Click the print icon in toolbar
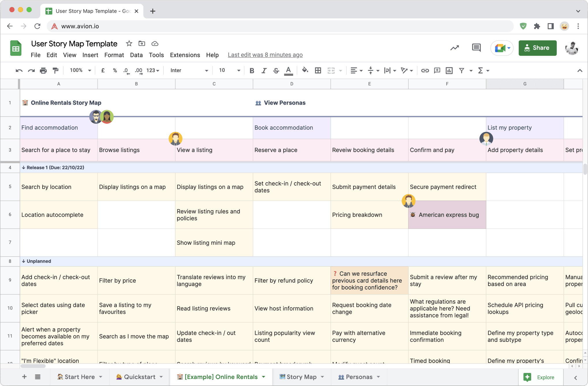 pos(43,70)
